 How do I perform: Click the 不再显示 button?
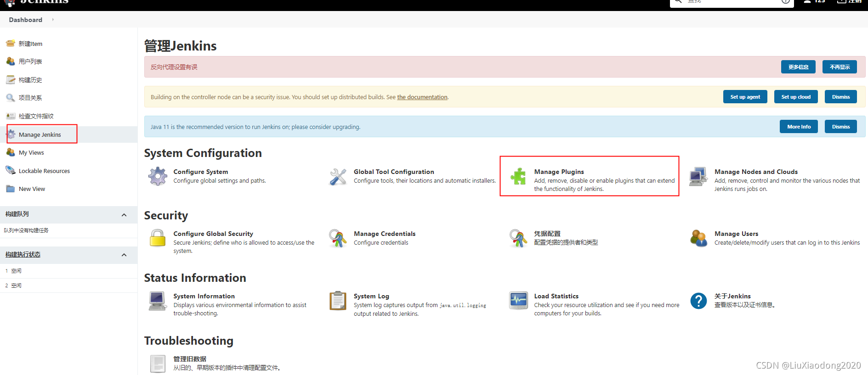click(x=840, y=67)
